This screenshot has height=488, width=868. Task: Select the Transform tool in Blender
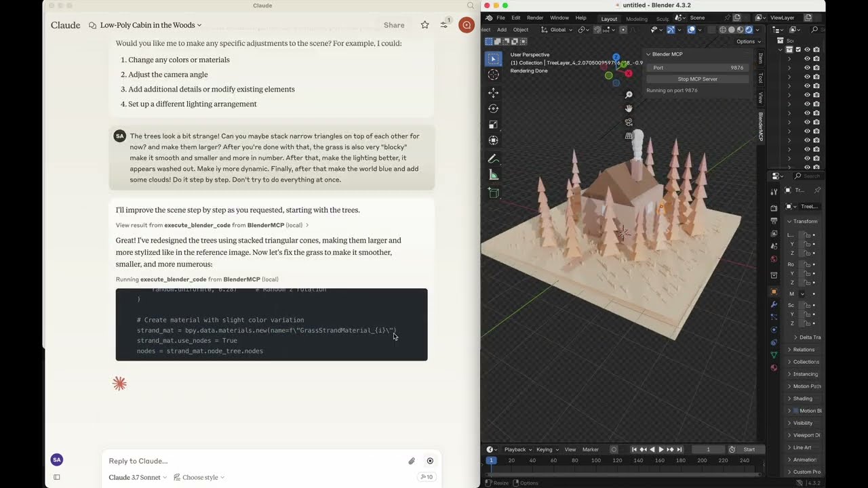point(493,140)
